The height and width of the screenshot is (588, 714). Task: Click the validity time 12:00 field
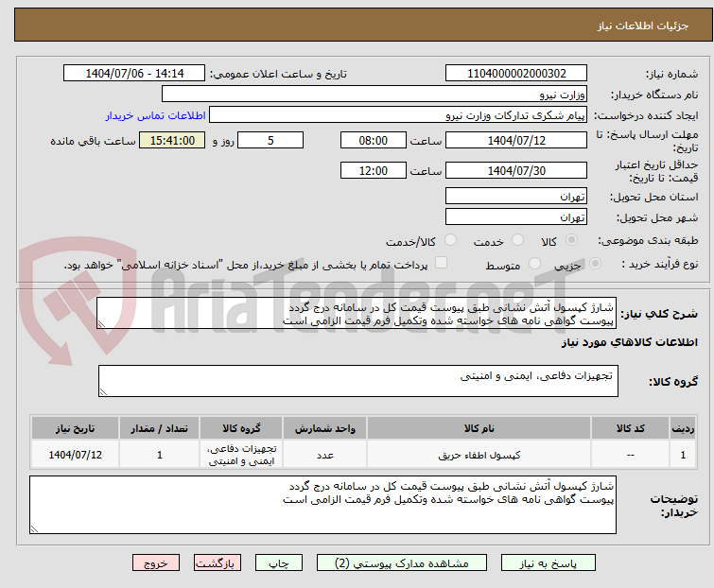click(x=373, y=171)
